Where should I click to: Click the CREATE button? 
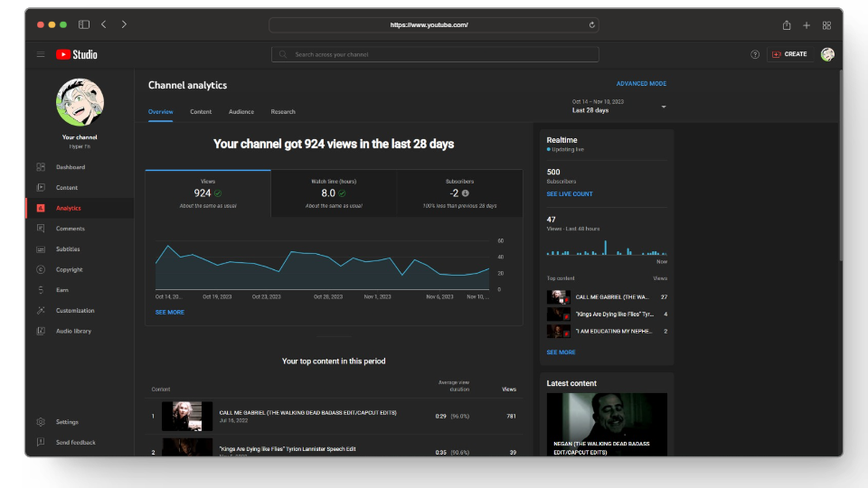point(788,54)
